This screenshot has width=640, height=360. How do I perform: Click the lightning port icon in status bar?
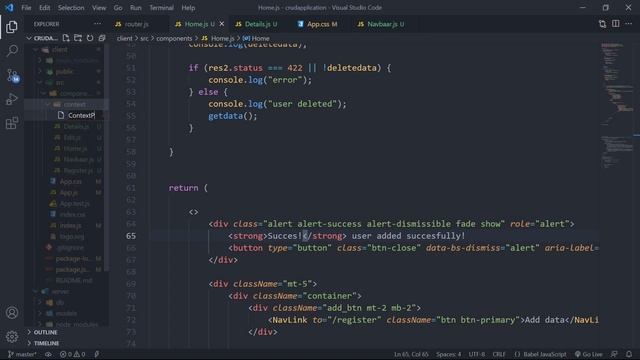pyautogui.click(x=97, y=354)
